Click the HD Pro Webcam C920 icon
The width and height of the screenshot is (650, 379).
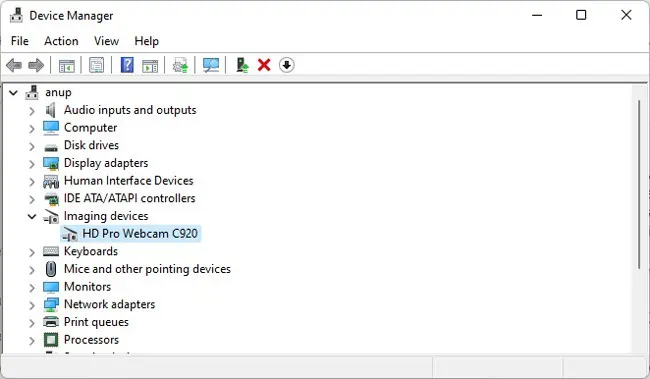[x=70, y=234]
